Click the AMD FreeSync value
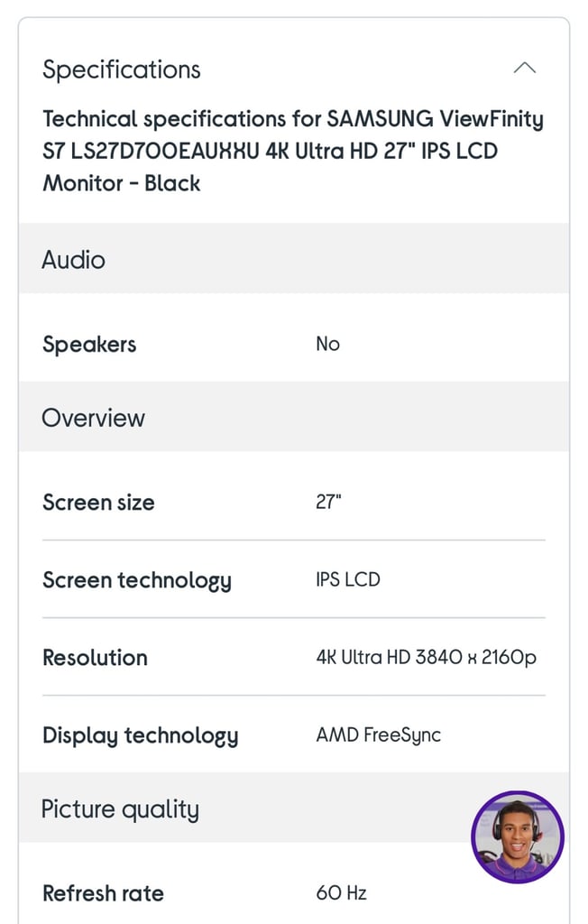Viewport: 588px width, 924px height. coord(378,735)
